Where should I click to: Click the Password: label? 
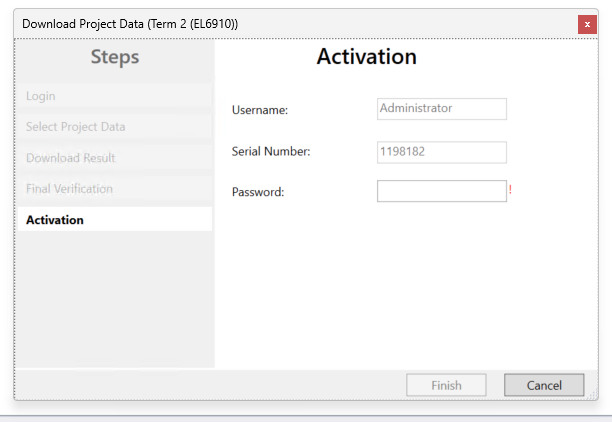[258, 192]
